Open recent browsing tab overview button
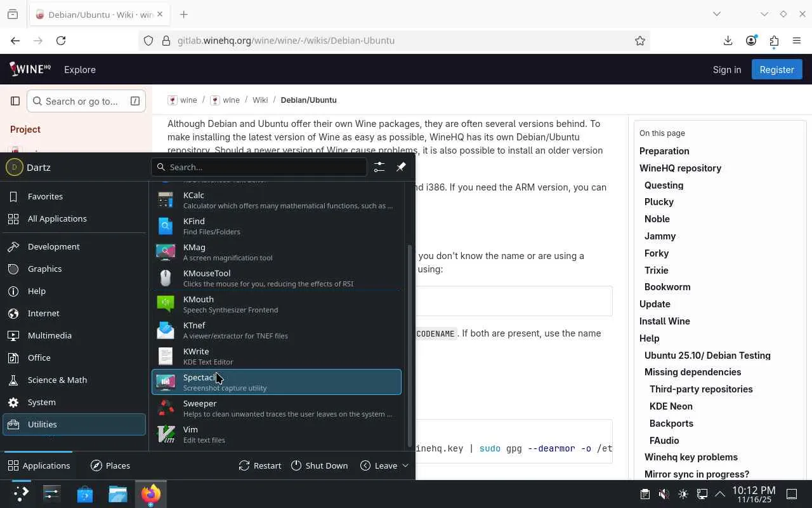812x508 pixels. pyautogui.click(x=13, y=14)
